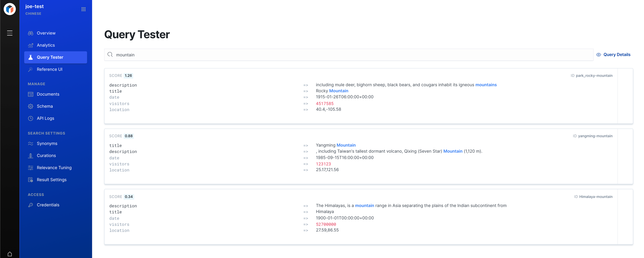Select the active Query Tester item

pos(55,57)
